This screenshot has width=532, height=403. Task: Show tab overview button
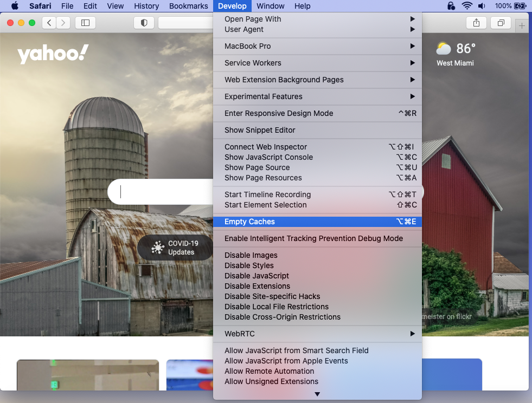coord(501,23)
